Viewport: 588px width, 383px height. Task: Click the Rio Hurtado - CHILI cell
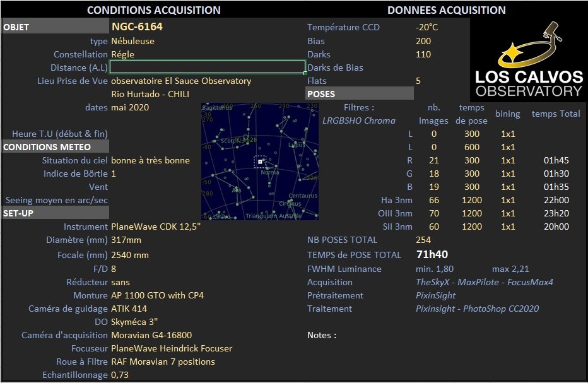[150, 94]
